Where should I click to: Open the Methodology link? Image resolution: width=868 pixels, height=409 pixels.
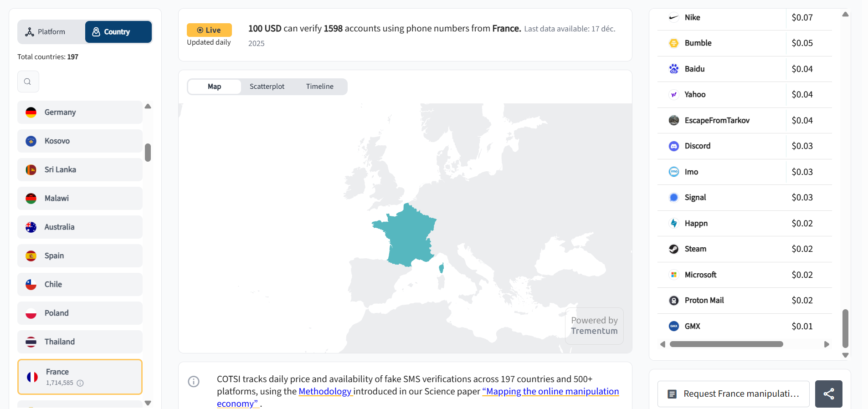click(x=325, y=391)
